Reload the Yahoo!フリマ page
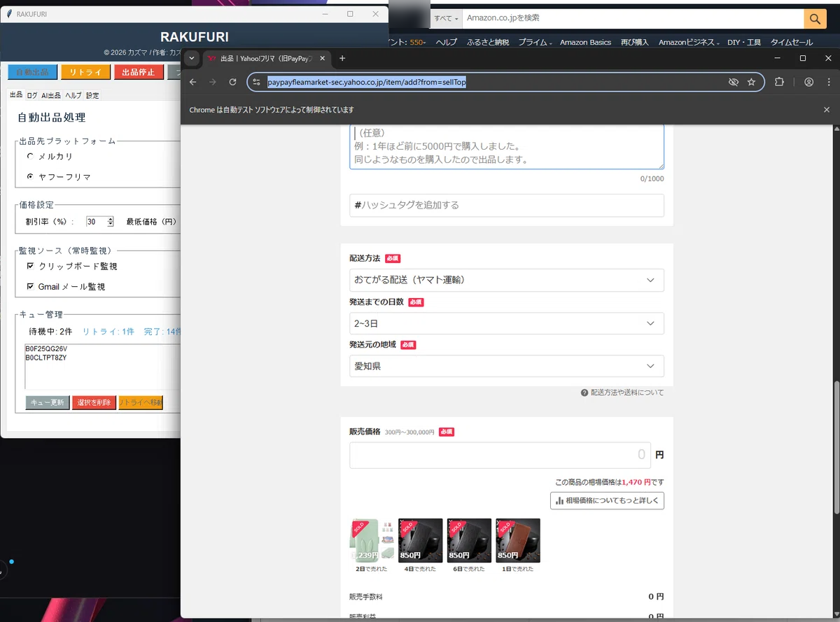Screen dimensions: 840x622 coord(232,82)
